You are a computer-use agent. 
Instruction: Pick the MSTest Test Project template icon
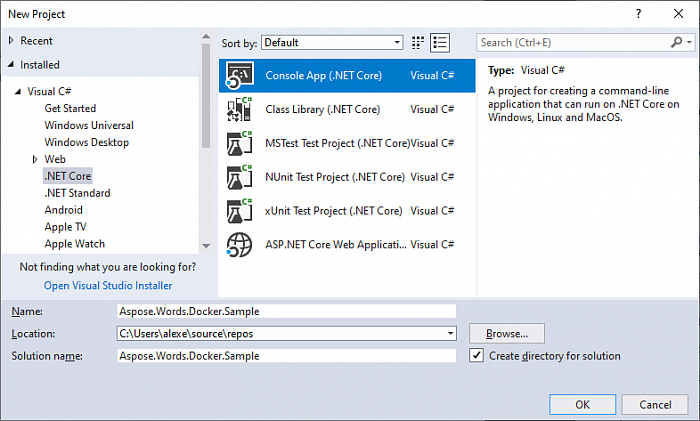coord(240,143)
